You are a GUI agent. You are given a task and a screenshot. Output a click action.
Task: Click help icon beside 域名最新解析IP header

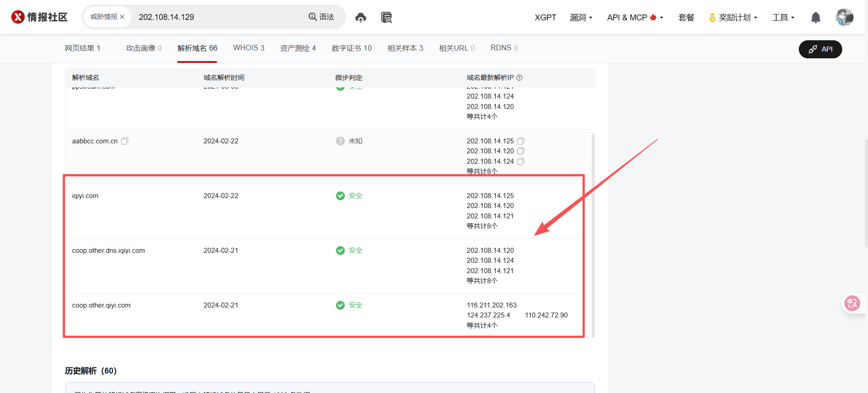click(519, 78)
